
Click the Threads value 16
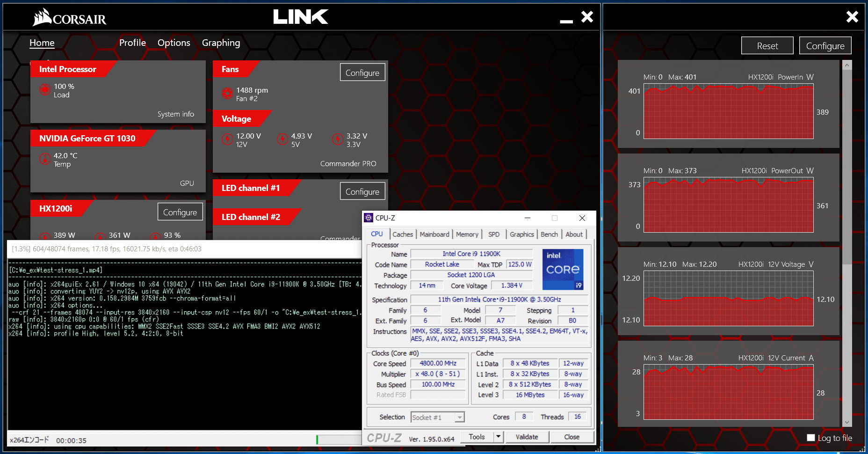pyautogui.click(x=578, y=417)
